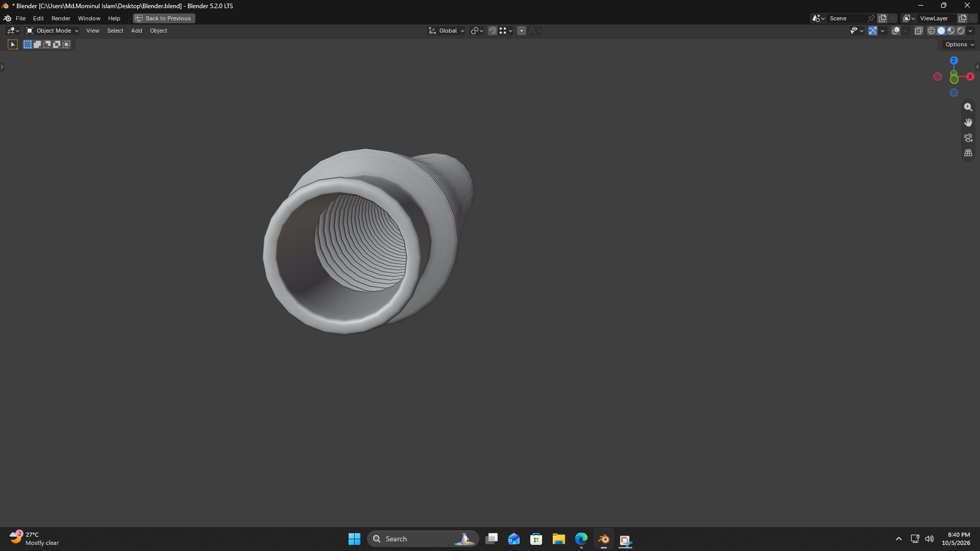Click the Back to Previous button
Screen dimensions: 980x551
pyautogui.click(x=164, y=18)
